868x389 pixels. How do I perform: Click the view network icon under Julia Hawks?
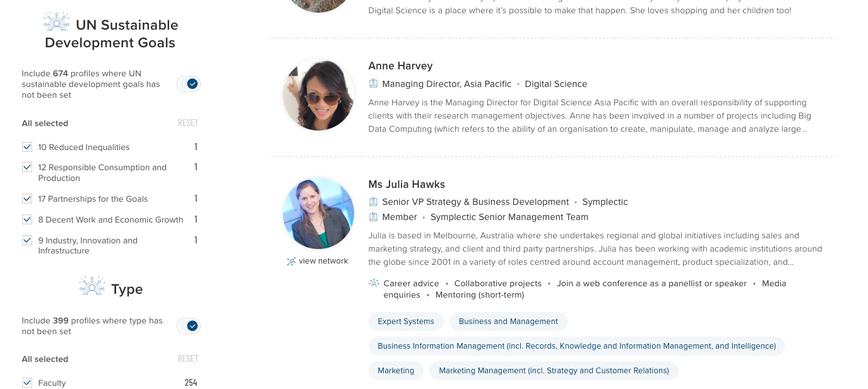[x=291, y=261]
